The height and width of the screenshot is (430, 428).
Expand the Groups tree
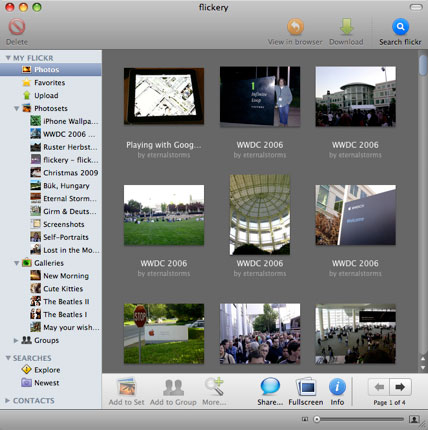[x=16, y=341]
